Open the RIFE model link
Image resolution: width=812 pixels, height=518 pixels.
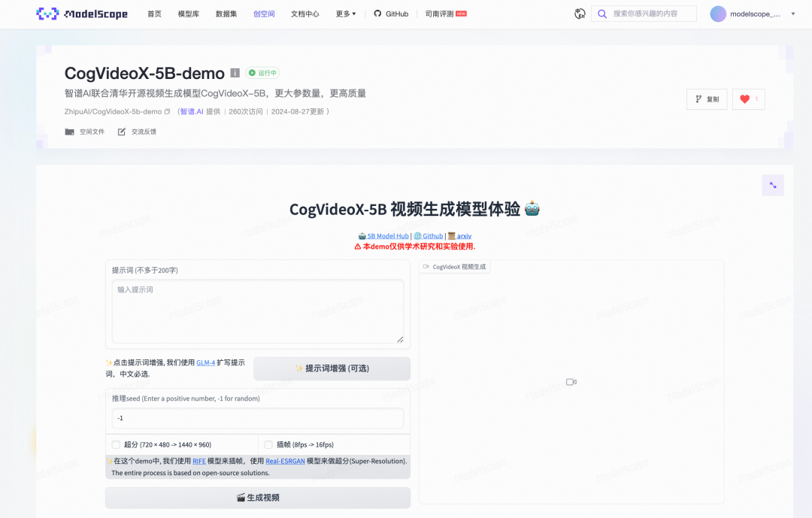coord(198,461)
